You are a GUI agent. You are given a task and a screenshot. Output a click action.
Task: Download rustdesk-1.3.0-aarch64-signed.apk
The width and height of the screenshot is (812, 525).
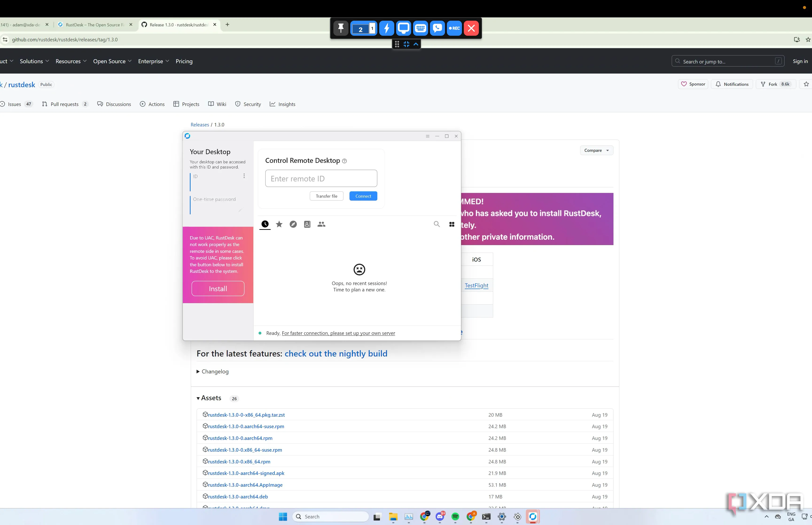(x=246, y=473)
